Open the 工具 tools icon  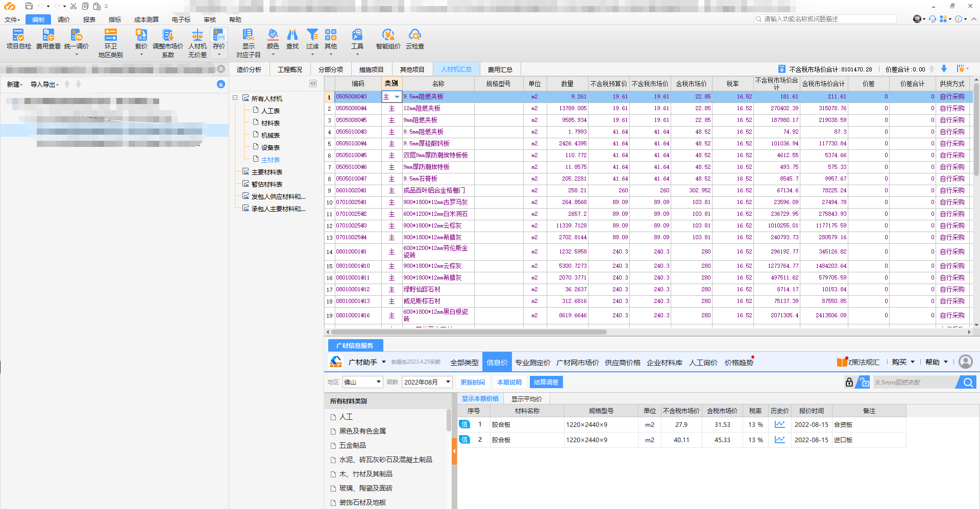click(357, 35)
